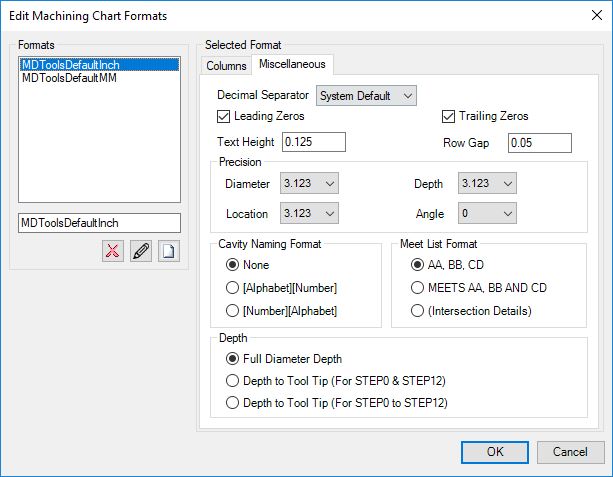Uncheck the Leading Zeros checkbox
Screen dimensions: 613x477
(223, 117)
